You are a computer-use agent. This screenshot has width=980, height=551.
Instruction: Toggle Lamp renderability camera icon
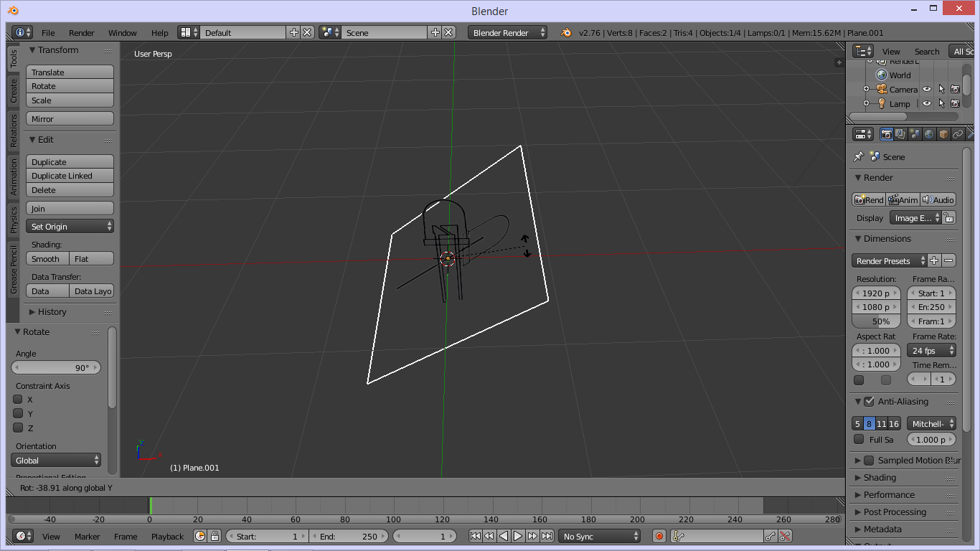[955, 103]
